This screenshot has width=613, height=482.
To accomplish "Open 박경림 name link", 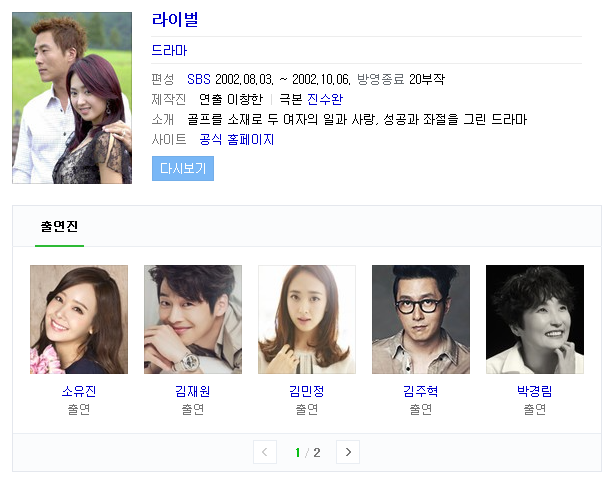I will click(535, 391).
